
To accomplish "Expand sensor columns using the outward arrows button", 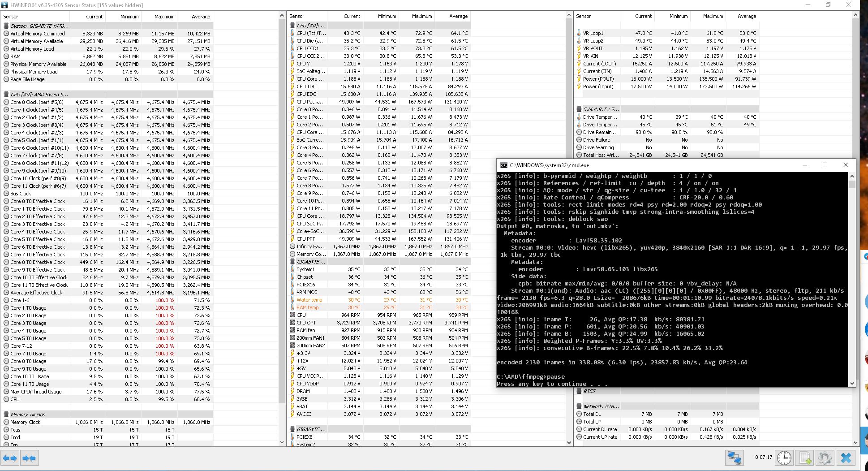I will (x=10, y=458).
